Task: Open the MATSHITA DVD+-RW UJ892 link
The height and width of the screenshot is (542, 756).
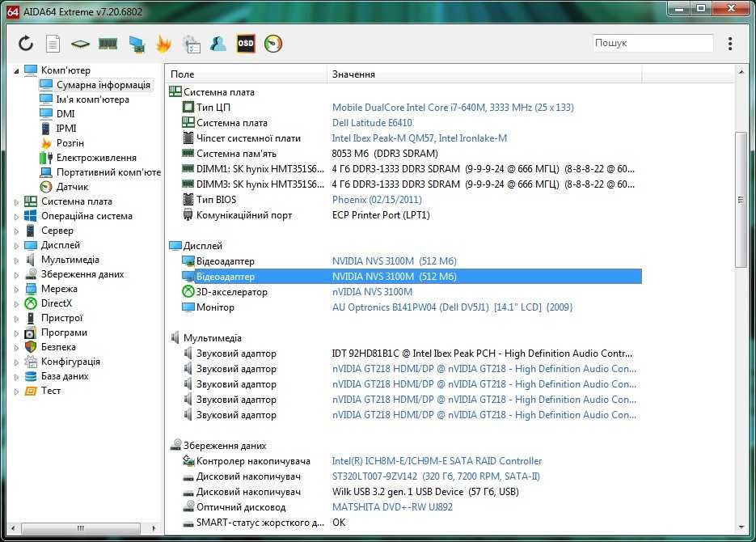Action: (x=392, y=507)
